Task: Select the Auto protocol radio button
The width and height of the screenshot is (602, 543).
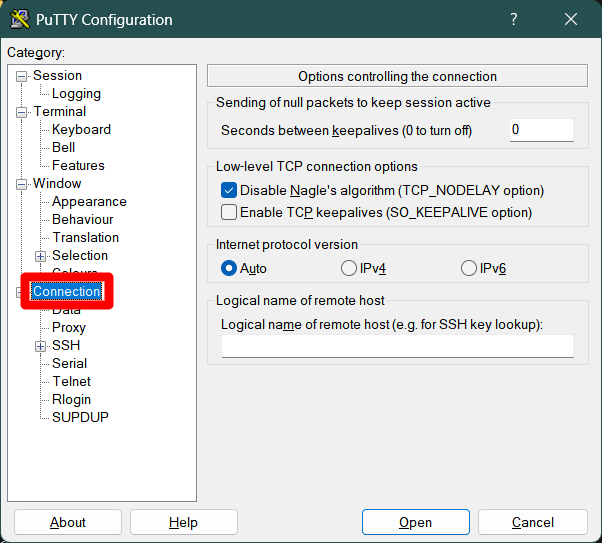Action: 229,268
